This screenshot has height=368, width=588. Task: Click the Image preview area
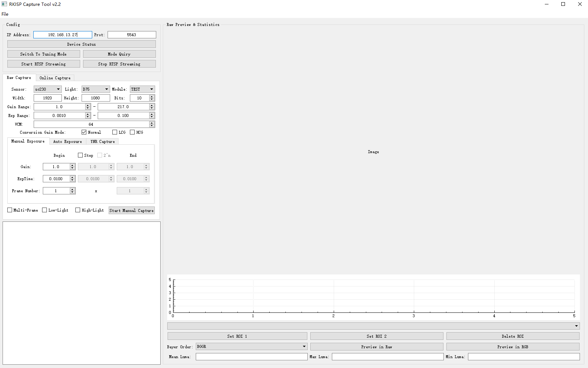click(x=373, y=152)
